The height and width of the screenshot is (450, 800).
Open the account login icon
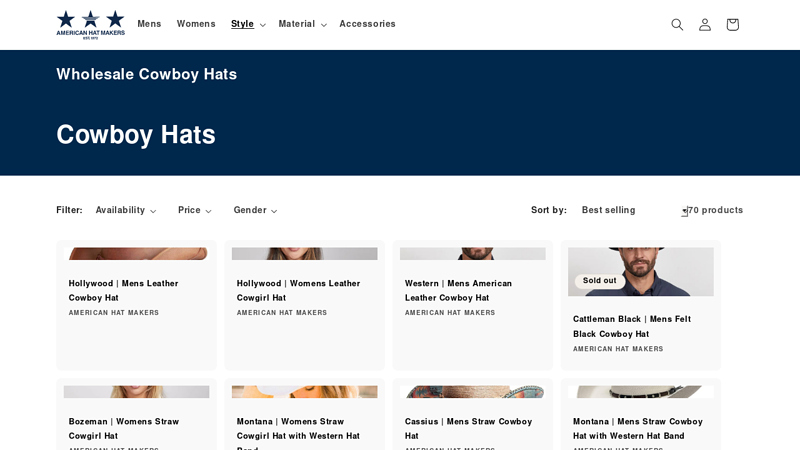[705, 24]
